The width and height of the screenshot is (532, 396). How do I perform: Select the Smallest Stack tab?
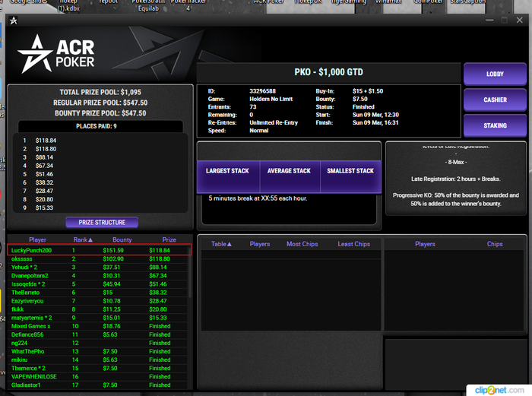click(x=350, y=176)
